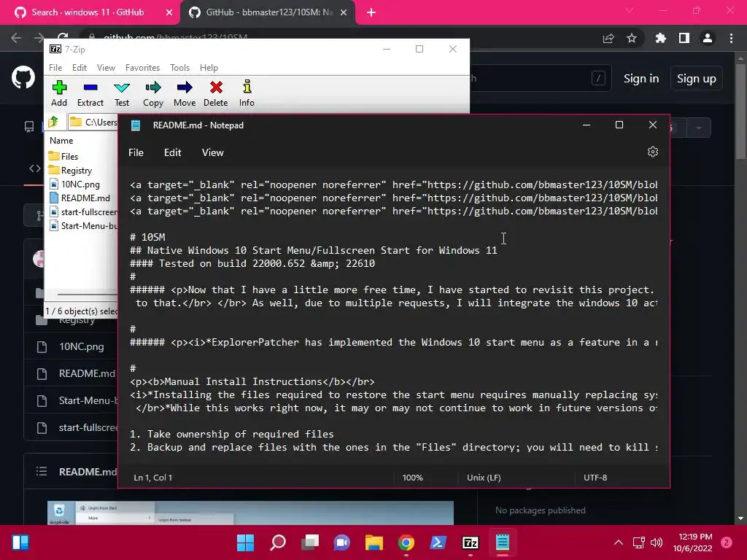Viewport: 747px width, 560px height.
Task: Click the Copy icon in 7-Zip toolbar
Action: [x=153, y=93]
